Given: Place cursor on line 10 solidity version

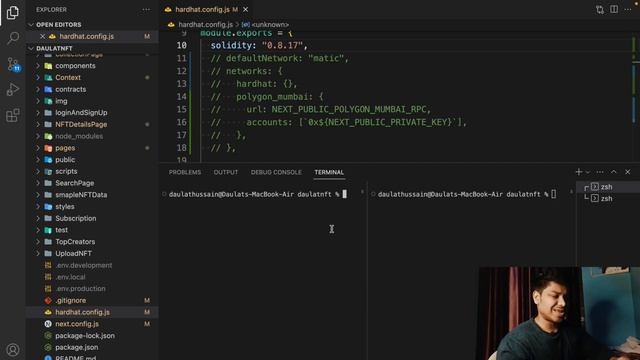Looking at the screenshot, I should [x=282, y=46].
